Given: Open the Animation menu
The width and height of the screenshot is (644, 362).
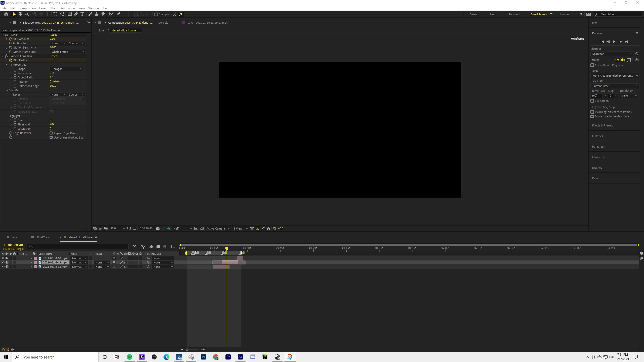Looking at the screenshot, I should point(68,8).
